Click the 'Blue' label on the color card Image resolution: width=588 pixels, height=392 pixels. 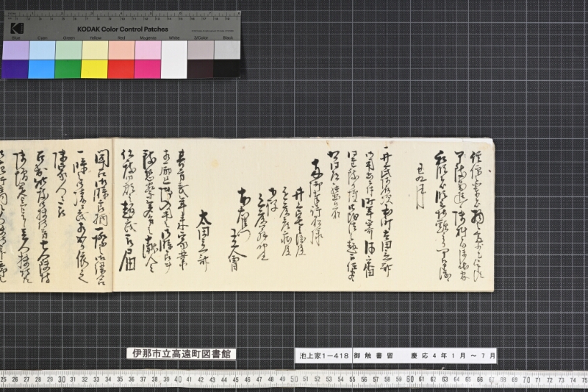[x=15, y=38]
